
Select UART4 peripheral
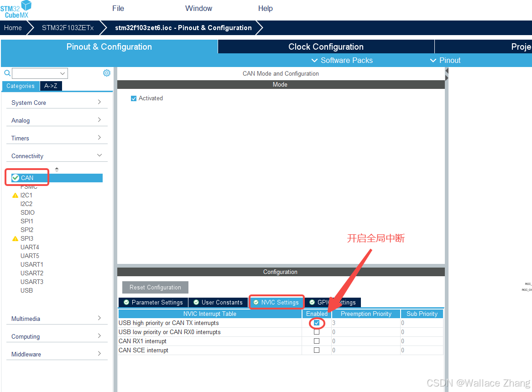coord(30,247)
